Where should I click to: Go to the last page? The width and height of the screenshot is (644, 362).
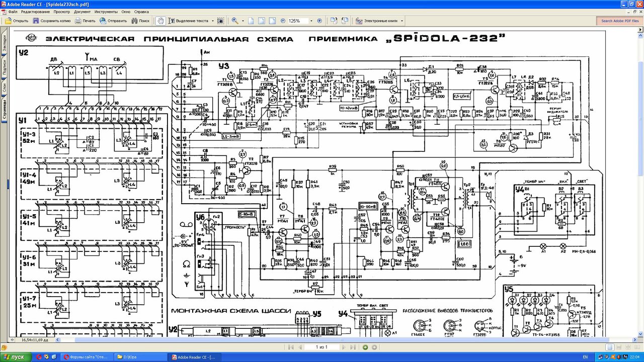click(x=353, y=347)
